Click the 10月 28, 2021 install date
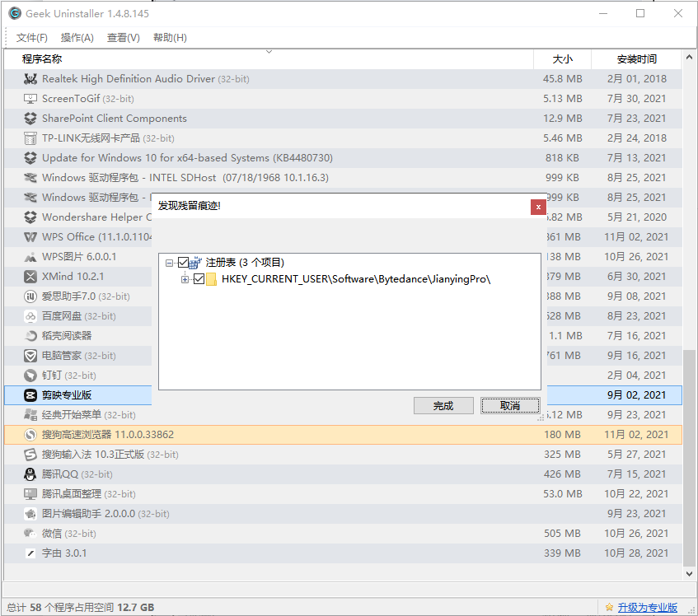The image size is (698, 616). pos(636,553)
